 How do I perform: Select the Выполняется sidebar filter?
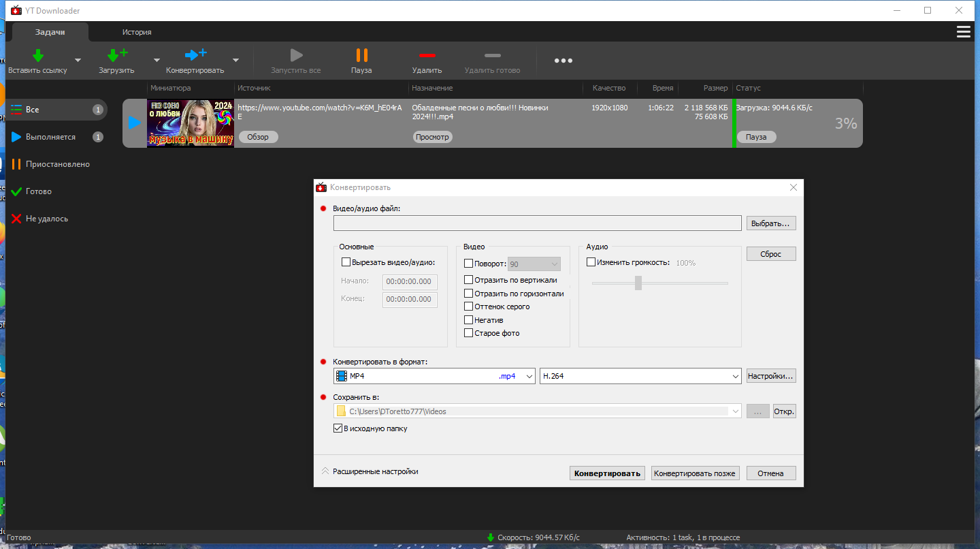[50, 137]
